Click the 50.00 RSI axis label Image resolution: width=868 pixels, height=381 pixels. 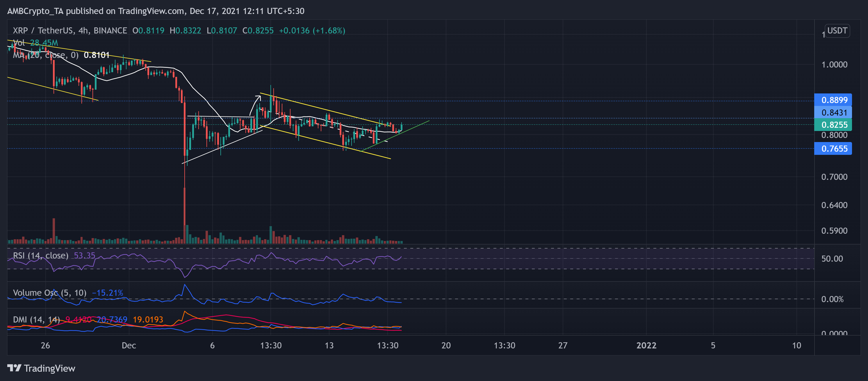(832, 258)
